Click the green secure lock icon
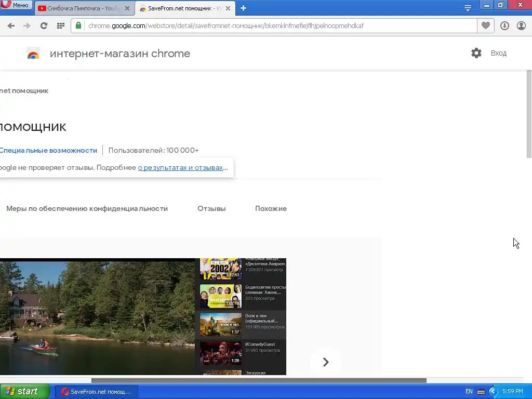Screen dimensions: 532x399 (78, 25)
